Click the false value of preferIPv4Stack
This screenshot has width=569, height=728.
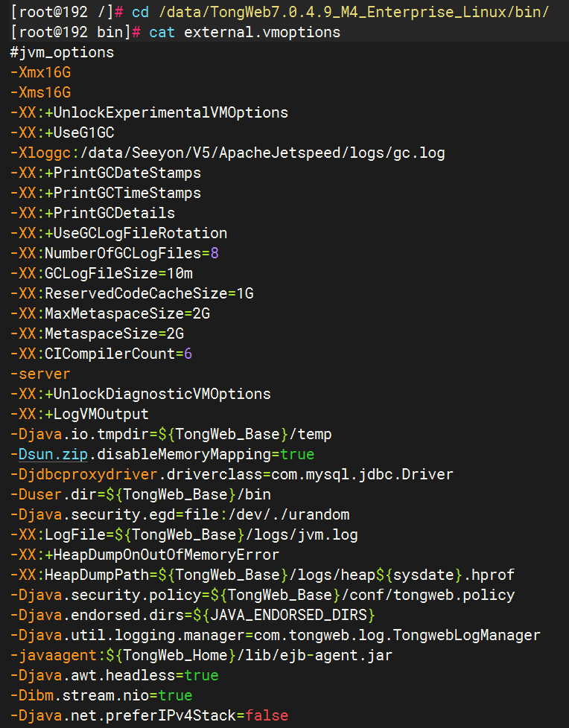coord(267,715)
